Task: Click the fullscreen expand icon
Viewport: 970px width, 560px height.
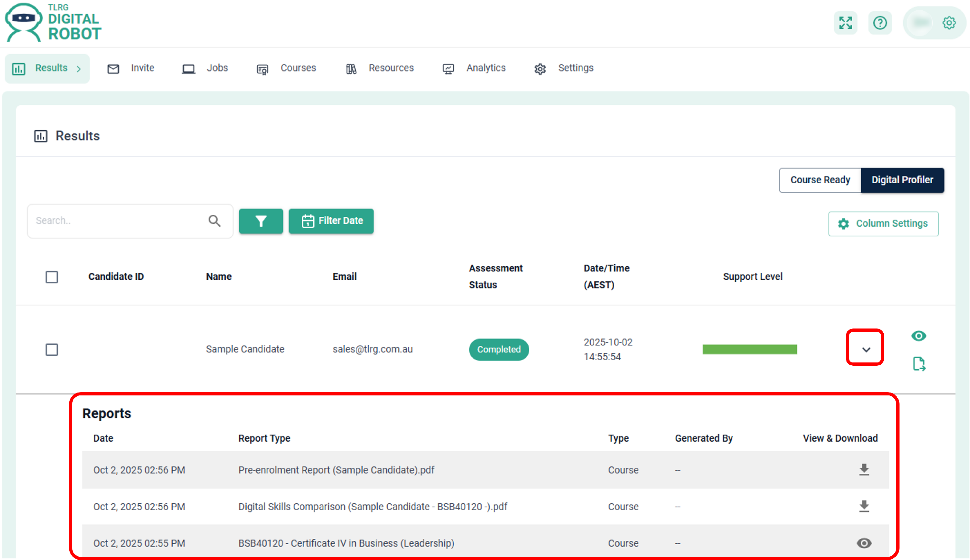Action: point(845,23)
